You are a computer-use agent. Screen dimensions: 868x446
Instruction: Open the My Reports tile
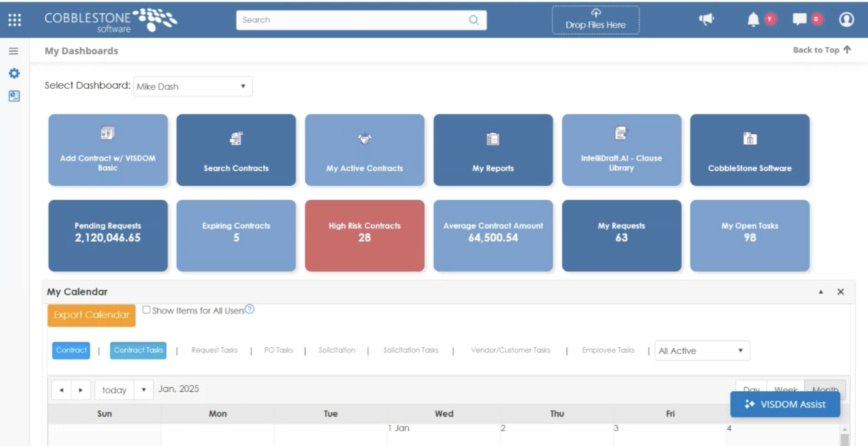click(x=493, y=150)
